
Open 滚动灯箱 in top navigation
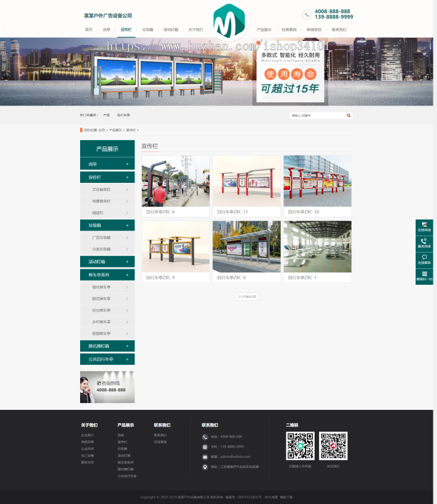[171, 30]
